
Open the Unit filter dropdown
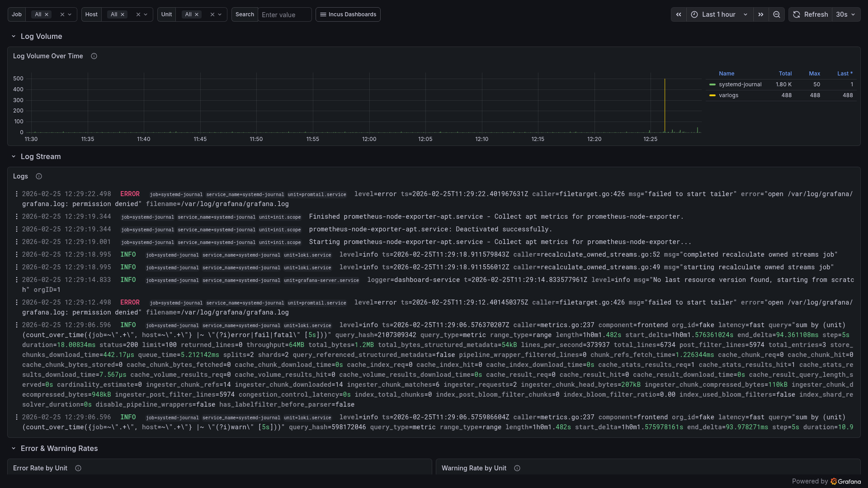[x=220, y=14]
